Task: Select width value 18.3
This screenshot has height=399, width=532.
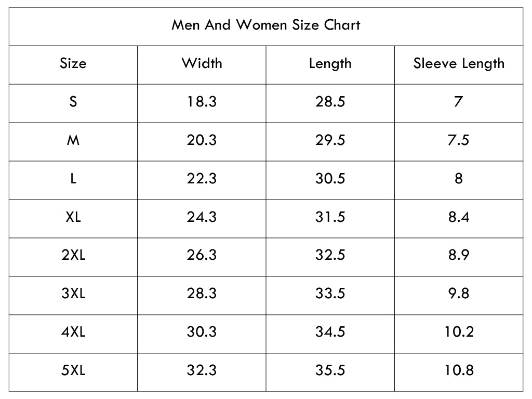Action: click(x=202, y=102)
